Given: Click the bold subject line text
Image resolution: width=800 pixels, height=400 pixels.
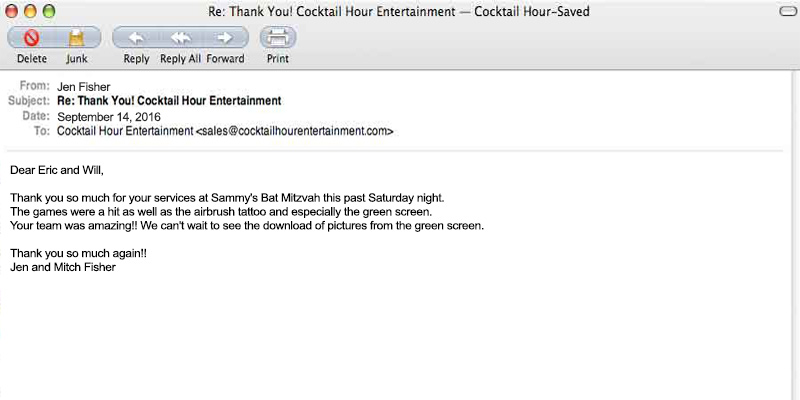Looking at the screenshot, I should click(x=169, y=101).
